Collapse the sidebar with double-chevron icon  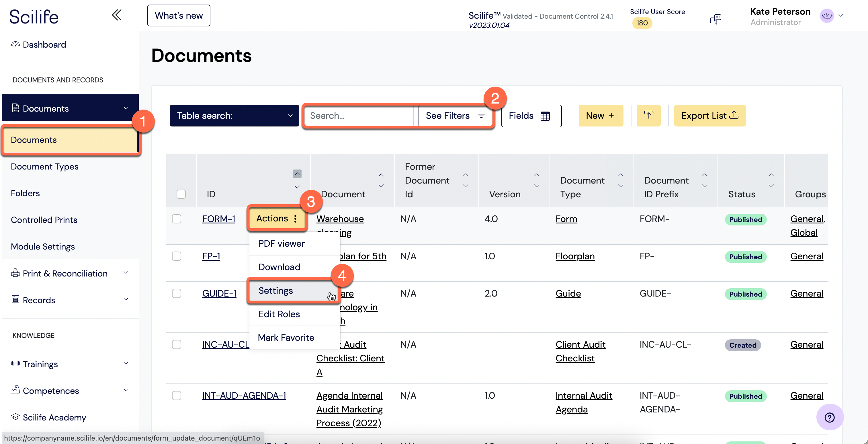pyautogui.click(x=117, y=15)
